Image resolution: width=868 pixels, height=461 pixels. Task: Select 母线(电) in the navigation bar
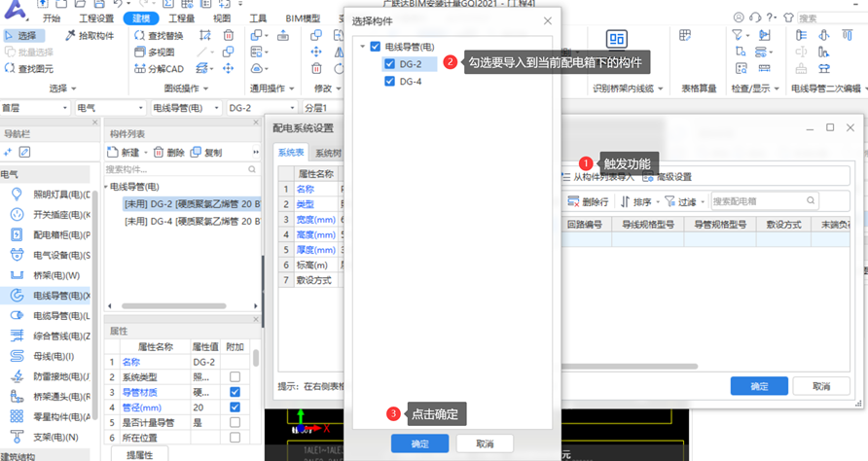[x=17, y=356]
